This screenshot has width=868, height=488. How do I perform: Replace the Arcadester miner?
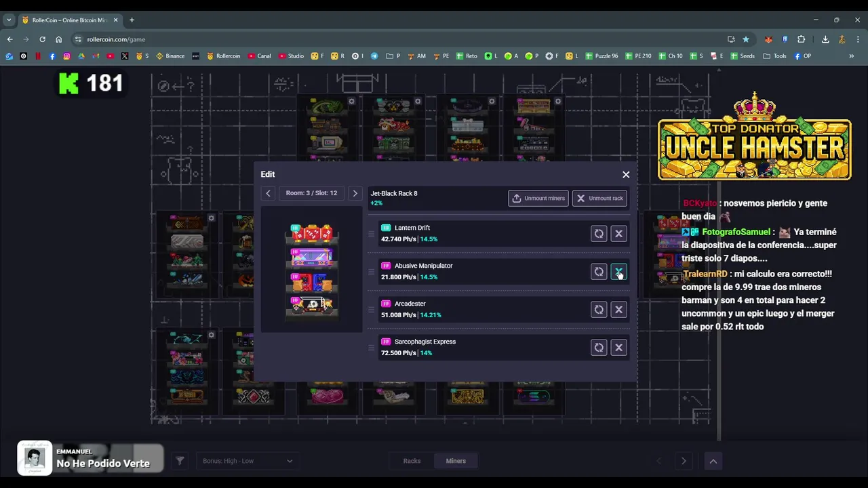599,310
